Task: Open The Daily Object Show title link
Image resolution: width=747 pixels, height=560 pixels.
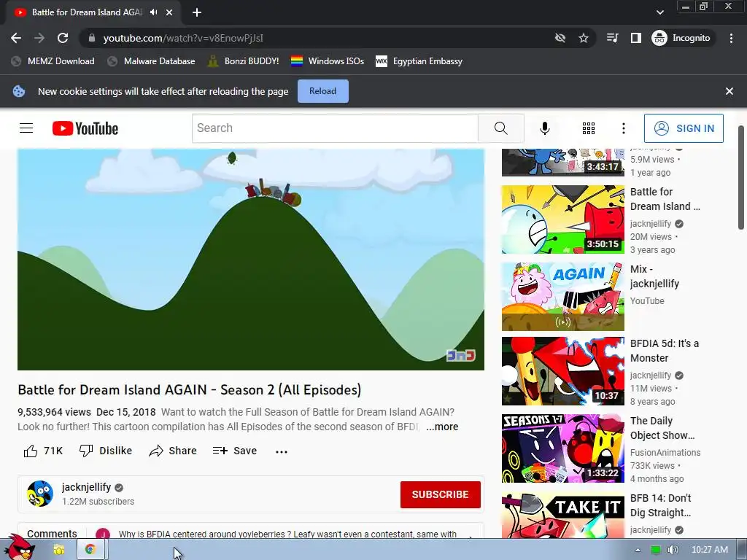Action: (x=662, y=427)
